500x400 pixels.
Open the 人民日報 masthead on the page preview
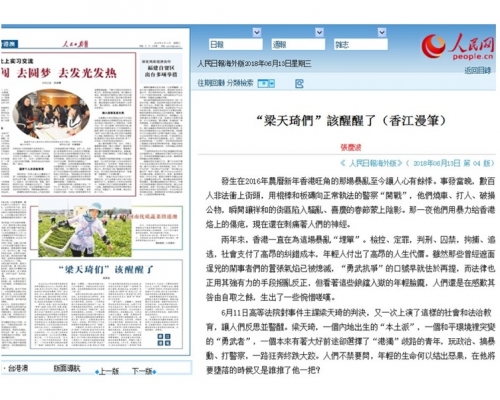tap(76, 44)
